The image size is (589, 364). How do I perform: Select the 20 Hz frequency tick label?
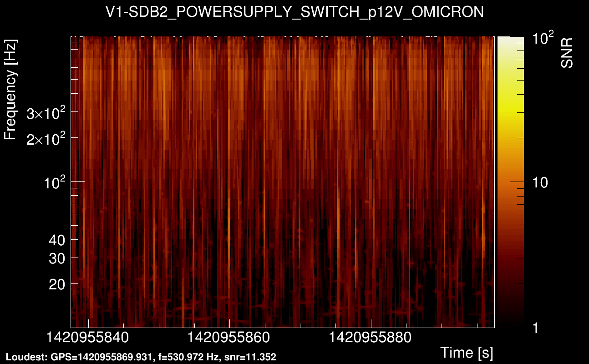tap(56, 284)
